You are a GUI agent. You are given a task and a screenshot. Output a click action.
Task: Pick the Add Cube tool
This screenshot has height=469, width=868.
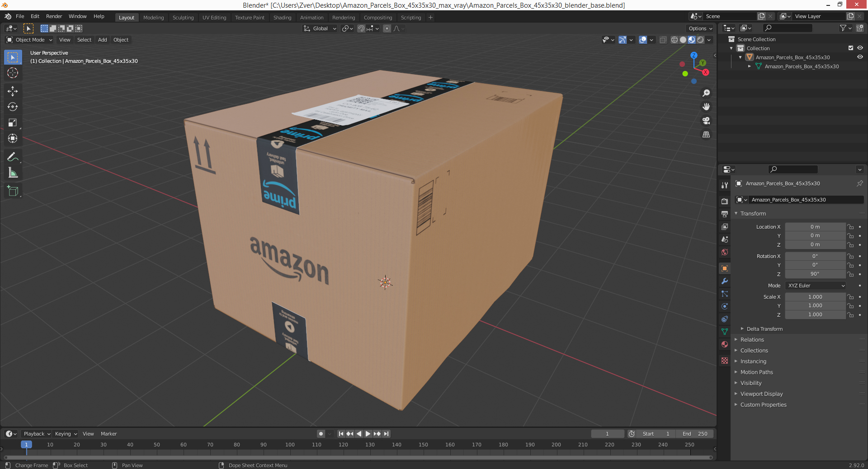coord(13,191)
